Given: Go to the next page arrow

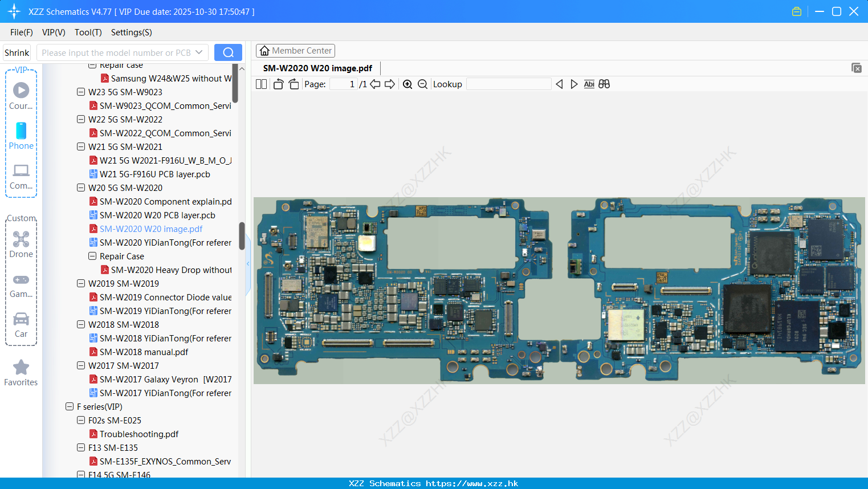Looking at the screenshot, I should click(x=390, y=84).
